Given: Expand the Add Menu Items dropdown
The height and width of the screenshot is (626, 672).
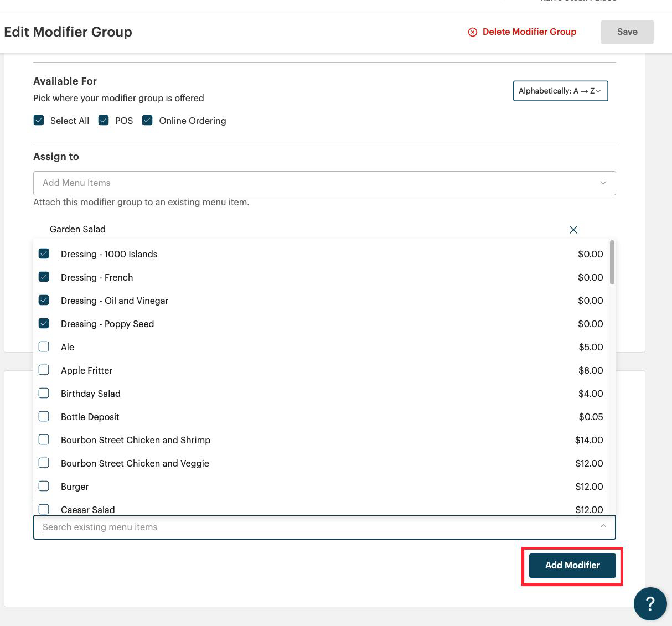Looking at the screenshot, I should [x=603, y=183].
